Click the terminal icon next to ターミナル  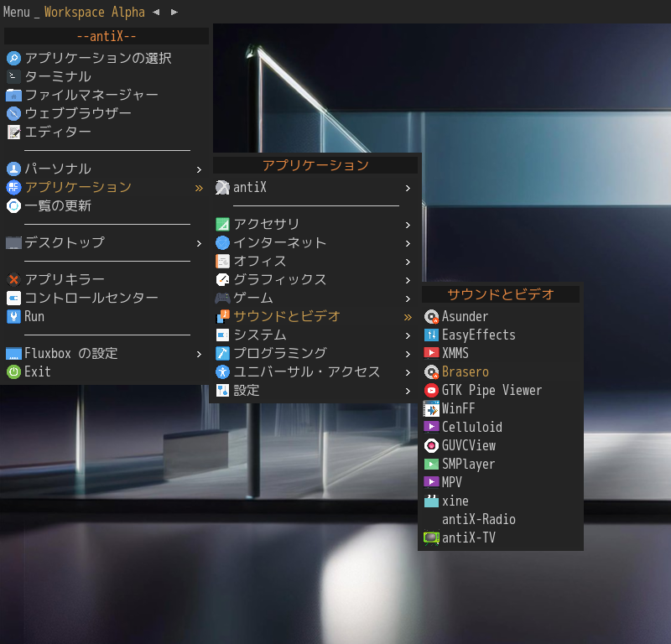[13, 76]
